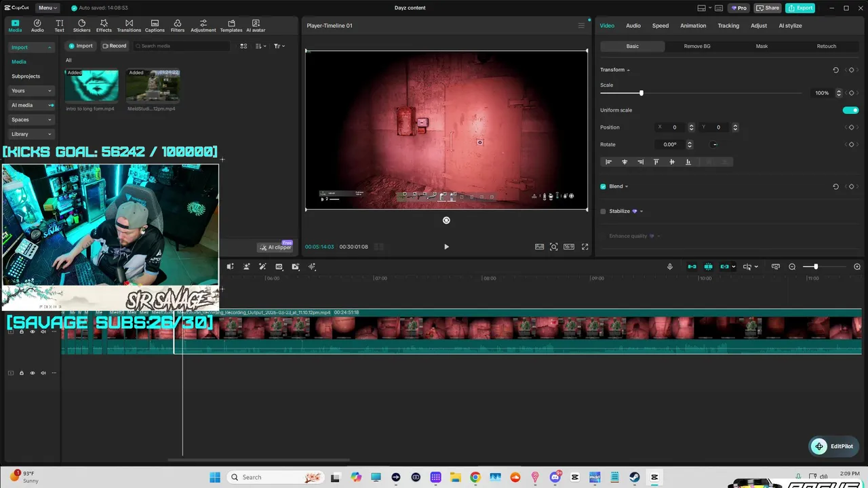
Task: Open the media sort order dropdown
Action: click(260, 46)
